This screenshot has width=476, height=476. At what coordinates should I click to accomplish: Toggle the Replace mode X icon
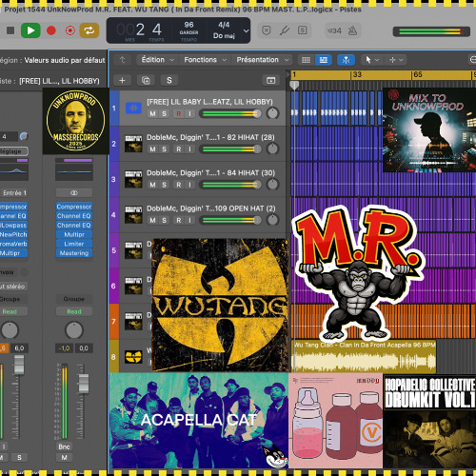tap(267, 30)
